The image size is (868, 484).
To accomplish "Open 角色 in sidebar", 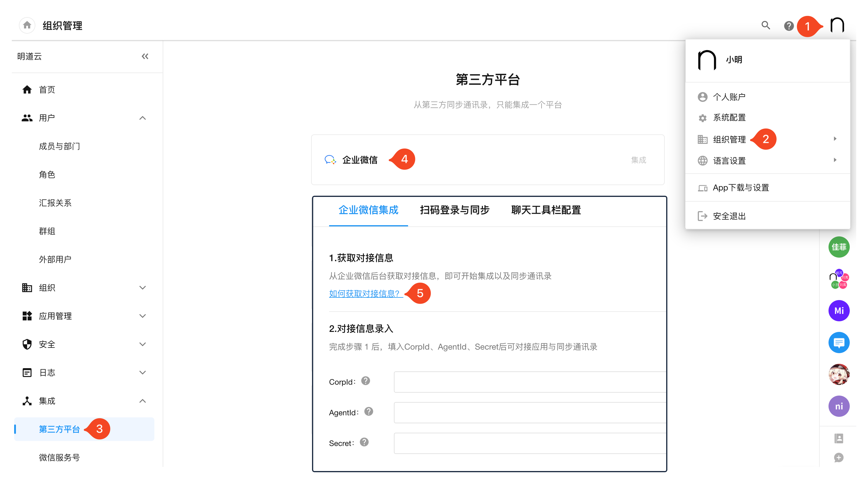I will coord(47,174).
